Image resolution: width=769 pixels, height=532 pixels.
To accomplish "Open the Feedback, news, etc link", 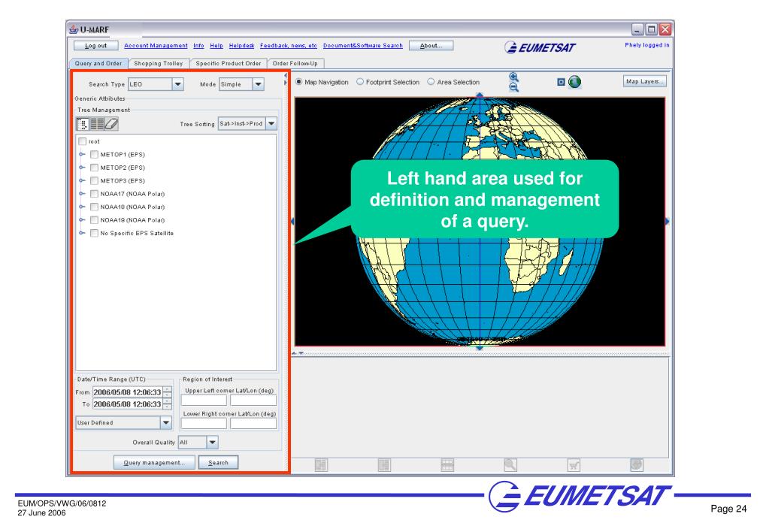I will point(289,46).
